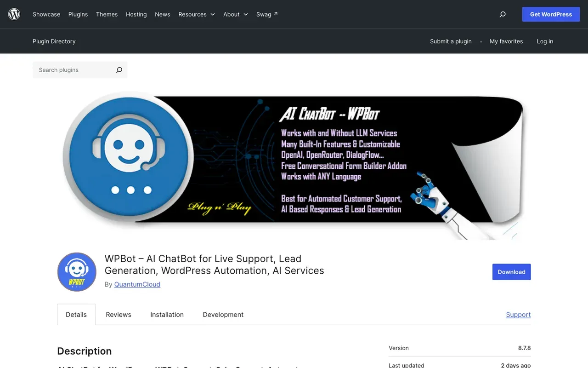This screenshot has height=368, width=588.
Task: Click the WordPress logo icon
Action: 14,14
